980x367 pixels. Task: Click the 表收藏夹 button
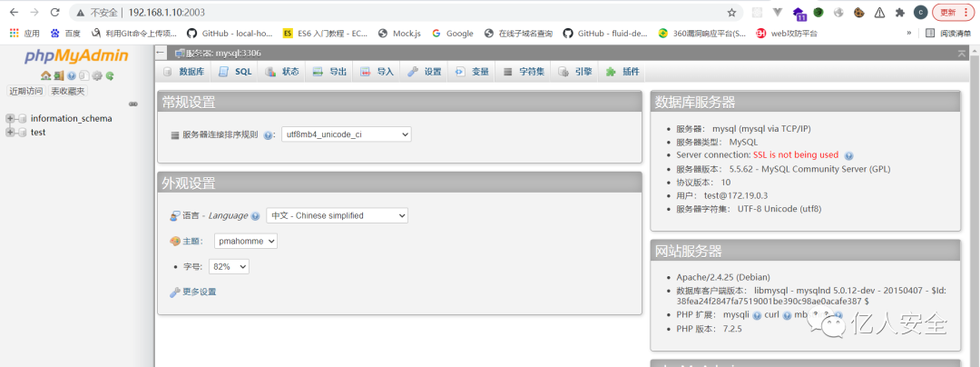[x=67, y=91]
